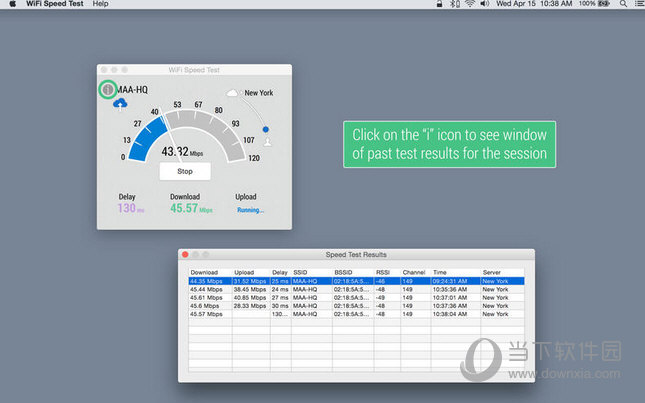This screenshot has width=645, height=403.
Task: Click the 31.52 Mbps upload cell
Action: pyautogui.click(x=250, y=281)
